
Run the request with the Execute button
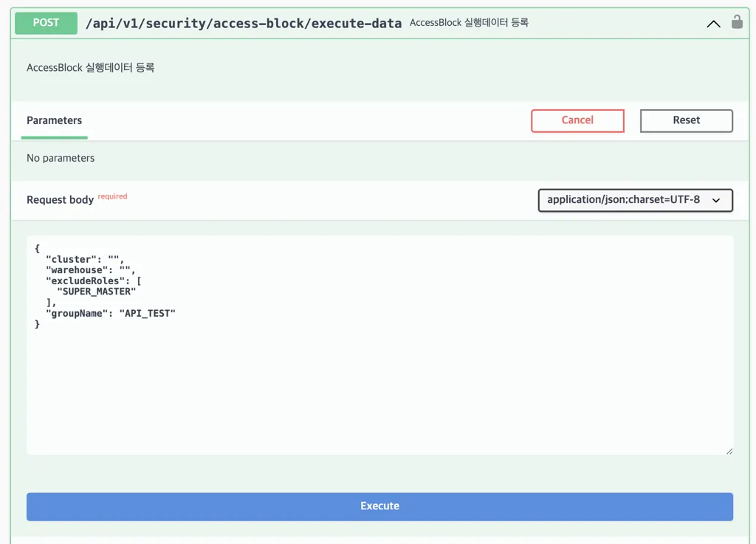379,506
